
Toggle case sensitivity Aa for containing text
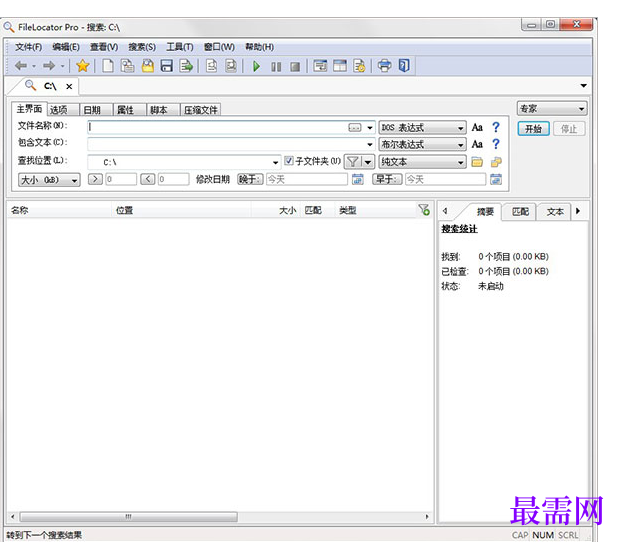[477, 144]
